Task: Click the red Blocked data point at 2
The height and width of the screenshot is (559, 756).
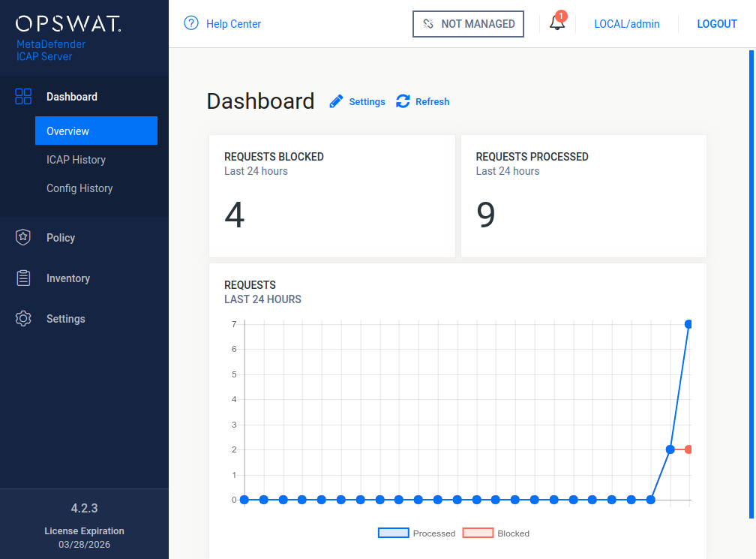Action: (x=688, y=449)
